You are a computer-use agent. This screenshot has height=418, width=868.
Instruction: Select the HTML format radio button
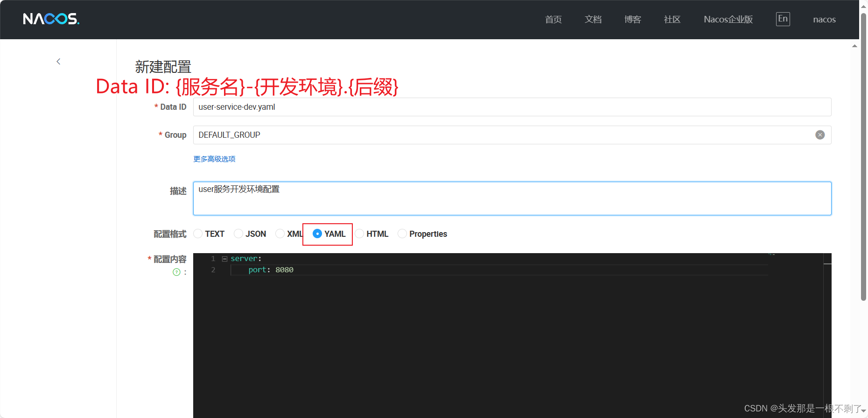pyautogui.click(x=359, y=234)
